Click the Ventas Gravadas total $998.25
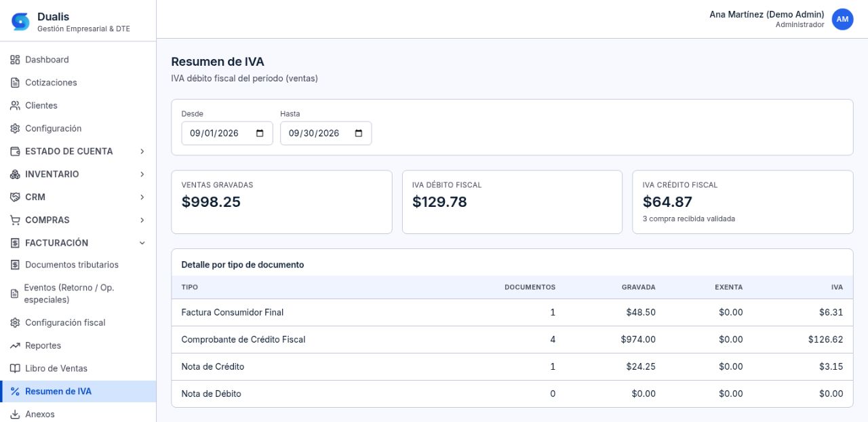 (211, 202)
